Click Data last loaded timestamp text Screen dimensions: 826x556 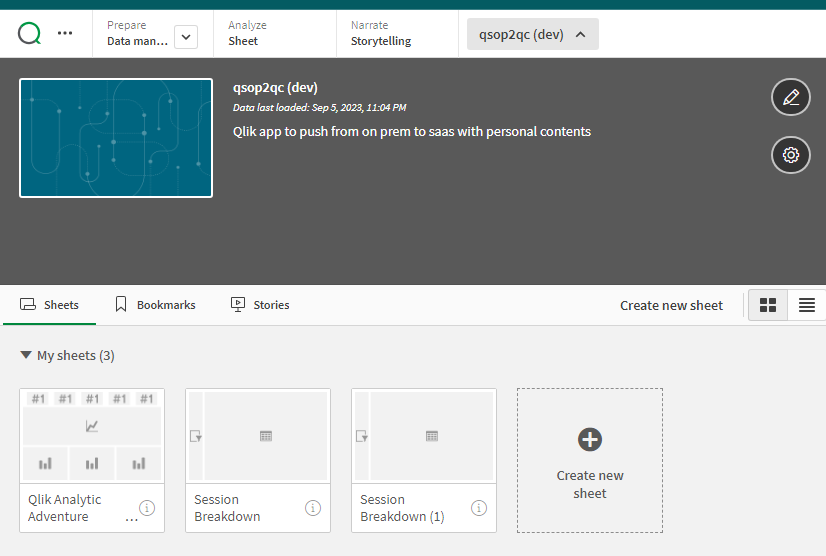pos(320,108)
